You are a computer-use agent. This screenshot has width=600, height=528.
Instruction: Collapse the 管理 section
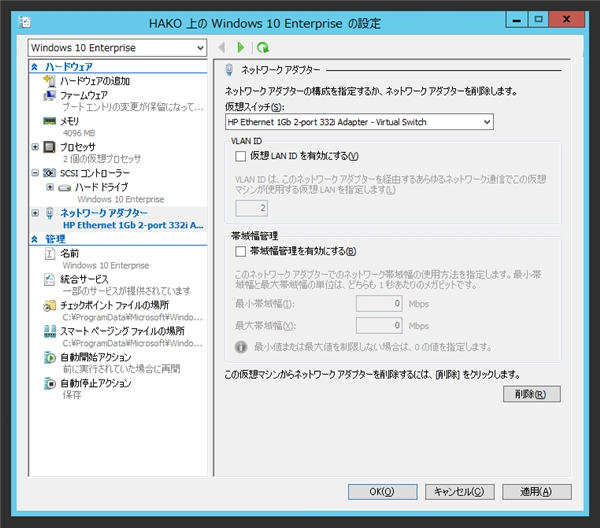click(x=34, y=239)
